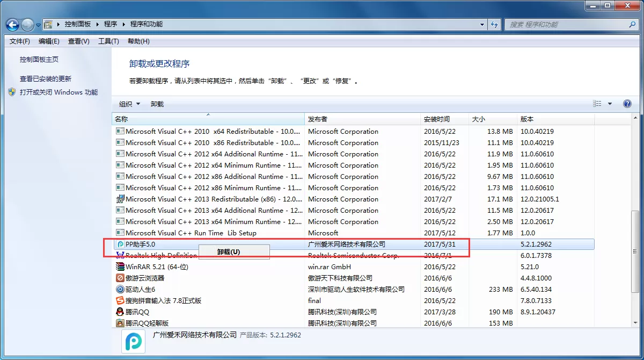Sort by the 发布者 column header
644x360 pixels.
point(363,119)
